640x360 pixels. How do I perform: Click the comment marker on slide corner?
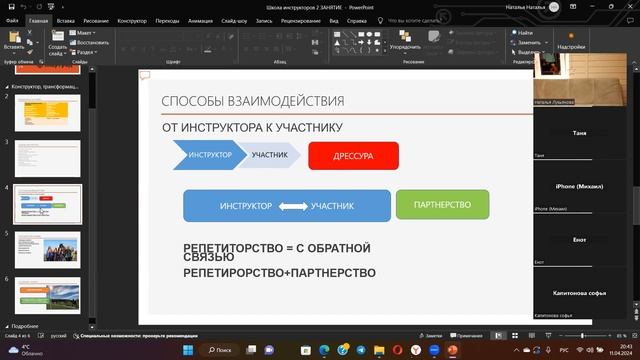tap(145, 75)
